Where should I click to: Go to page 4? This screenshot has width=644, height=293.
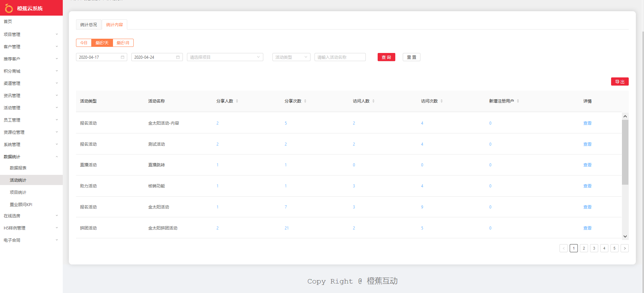(604, 248)
